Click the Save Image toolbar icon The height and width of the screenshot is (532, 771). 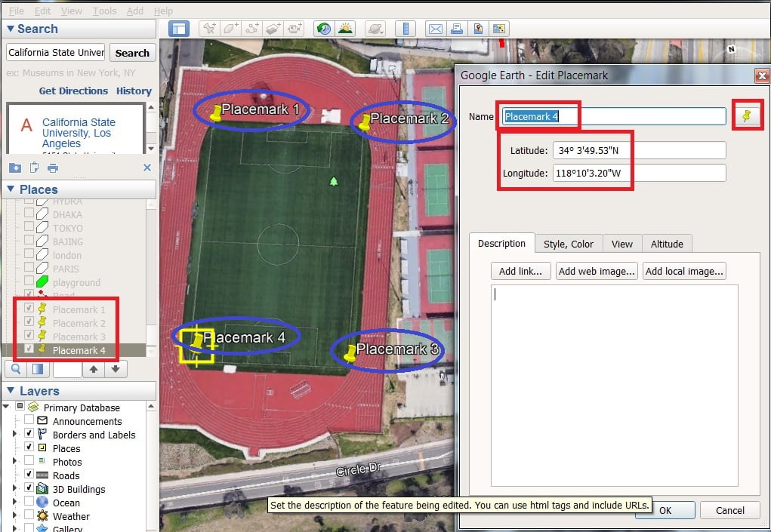478,29
